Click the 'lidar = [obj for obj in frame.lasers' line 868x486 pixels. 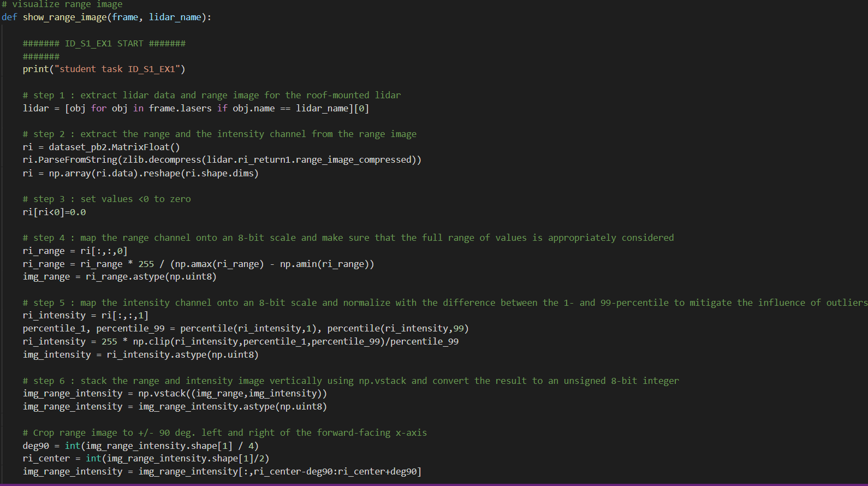(x=196, y=109)
